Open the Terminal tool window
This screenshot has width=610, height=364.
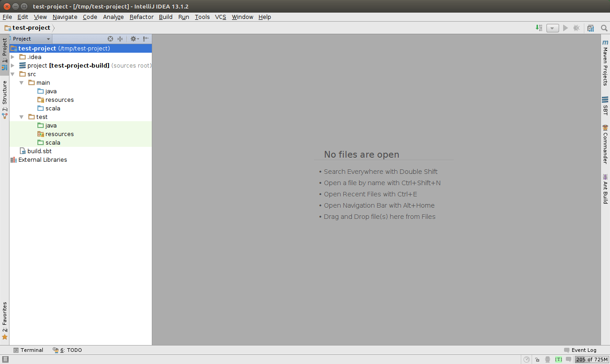click(x=28, y=350)
